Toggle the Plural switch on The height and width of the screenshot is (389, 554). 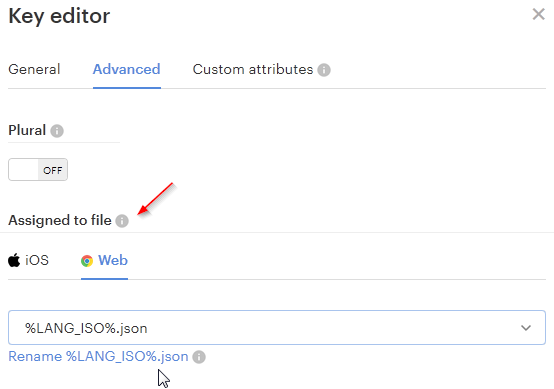coord(38,170)
